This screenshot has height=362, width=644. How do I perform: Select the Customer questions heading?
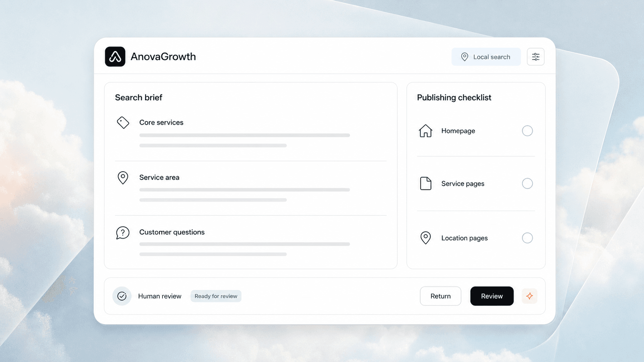(172, 232)
